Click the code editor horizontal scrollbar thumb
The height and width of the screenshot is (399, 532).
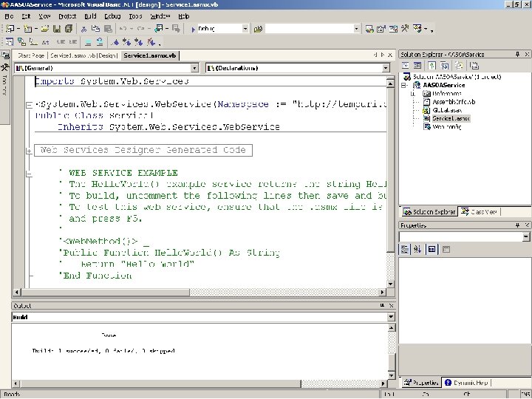pyautogui.click(x=105, y=292)
